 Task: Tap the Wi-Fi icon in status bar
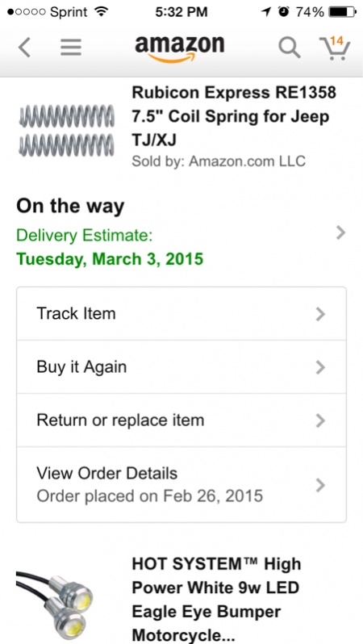coord(100,12)
